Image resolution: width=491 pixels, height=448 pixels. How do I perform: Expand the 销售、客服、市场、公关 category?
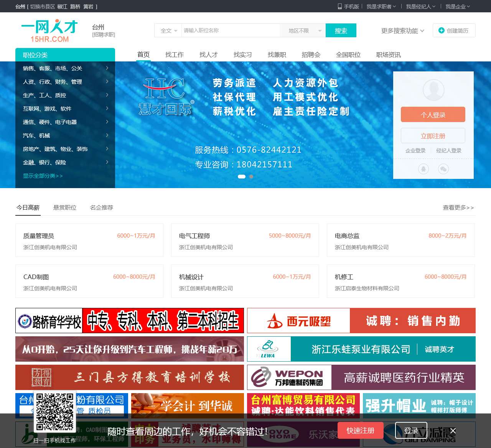click(65, 68)
